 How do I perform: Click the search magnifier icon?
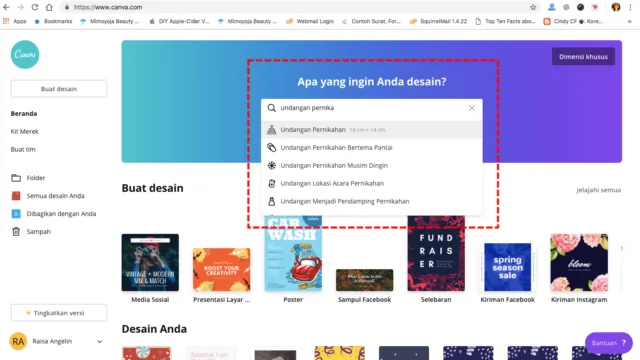click(x=271, y=108)
